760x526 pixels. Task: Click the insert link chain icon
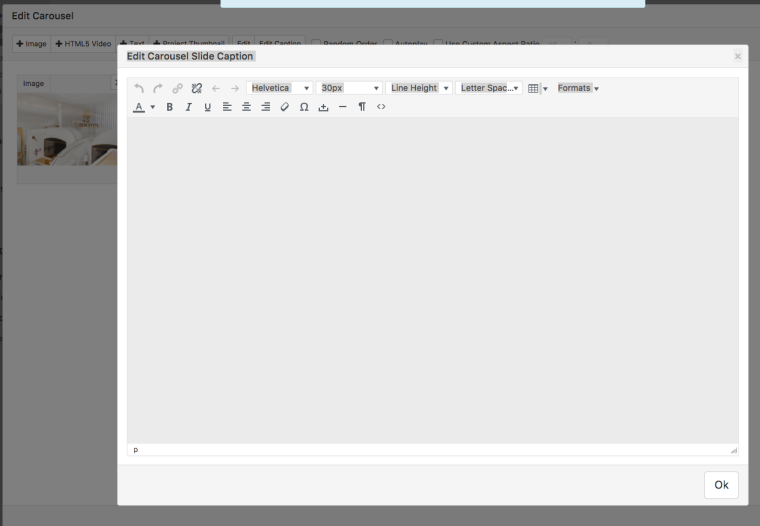coord(177,88)
